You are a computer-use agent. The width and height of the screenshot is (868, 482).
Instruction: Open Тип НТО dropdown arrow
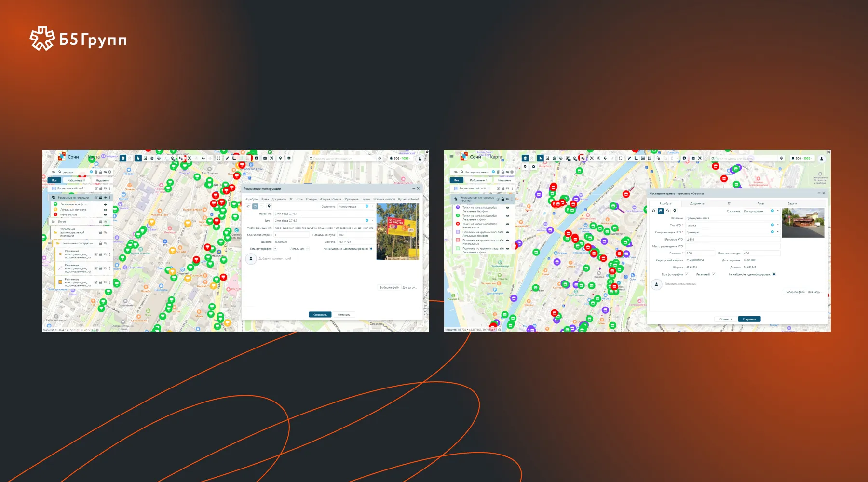click(x=778, y=225)
